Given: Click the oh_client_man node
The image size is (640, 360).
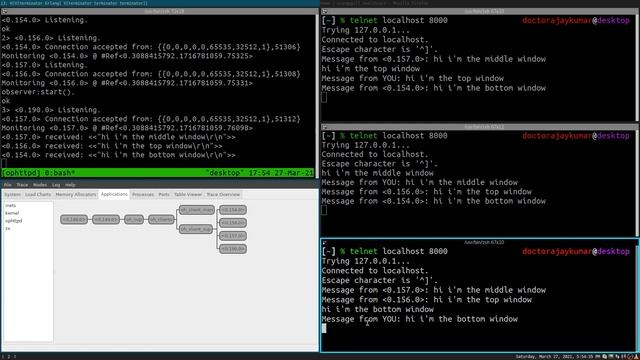Looking at the screenshot, I should 197,210.
